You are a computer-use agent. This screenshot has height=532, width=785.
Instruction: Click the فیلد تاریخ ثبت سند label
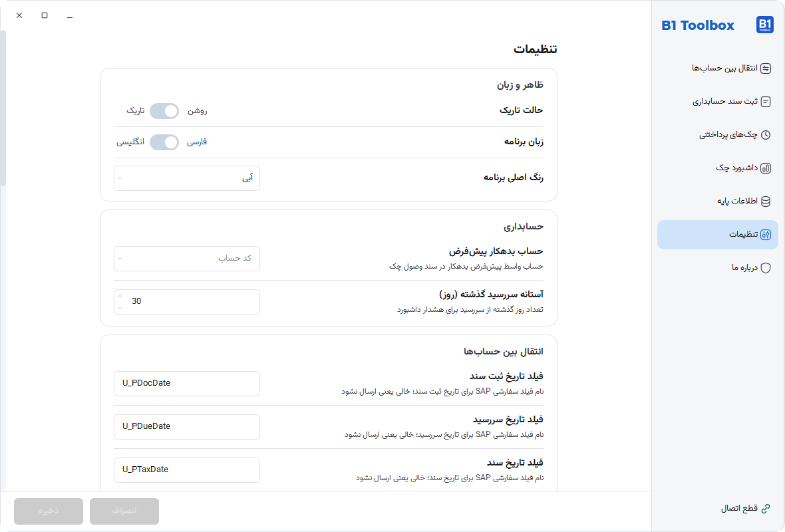(506, 376)
